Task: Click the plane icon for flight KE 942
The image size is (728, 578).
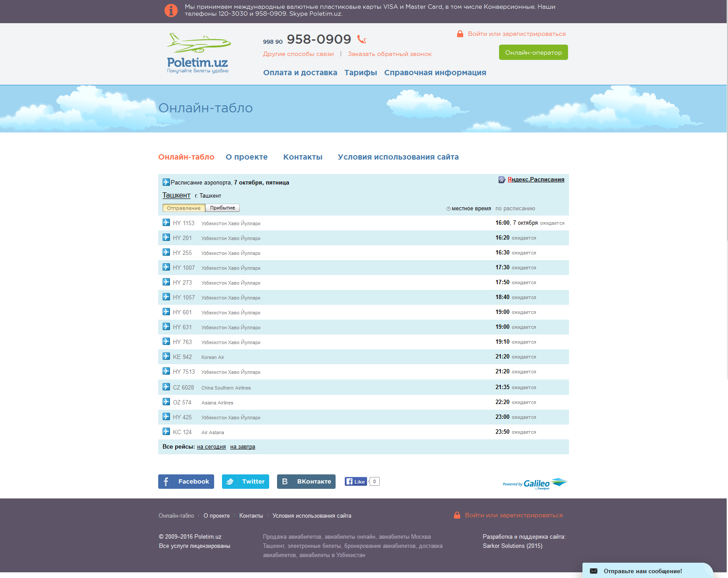Action: [166, 356]
